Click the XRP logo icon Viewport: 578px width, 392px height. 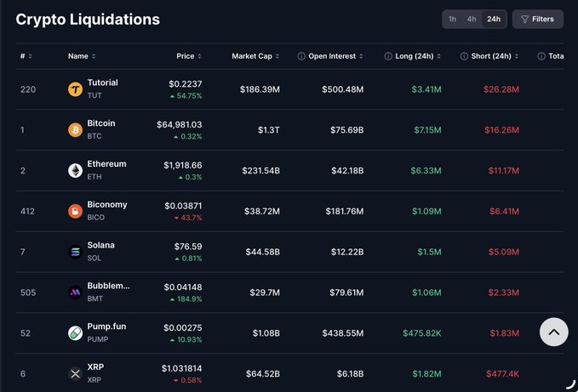(x=75, y=374)
